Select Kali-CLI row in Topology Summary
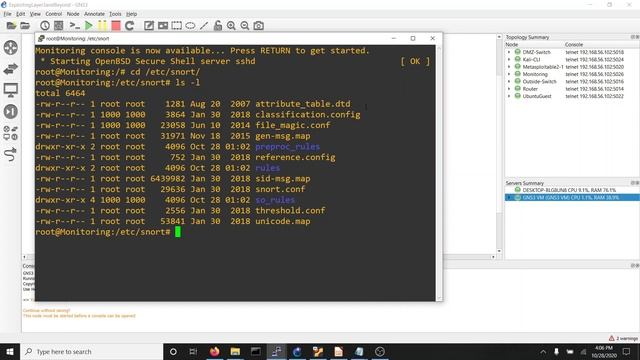640x360 pixels. tap(572, 60)
